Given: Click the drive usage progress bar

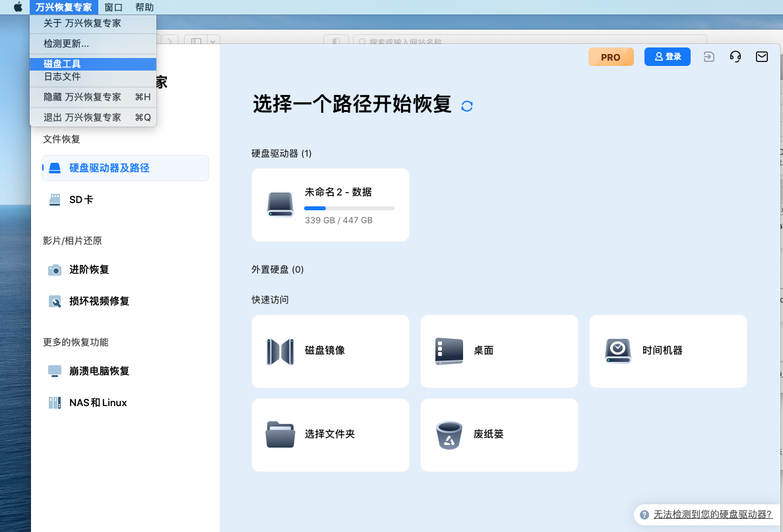Looking at the screenshot, I should pyautogui.click(x=349, y=208).
